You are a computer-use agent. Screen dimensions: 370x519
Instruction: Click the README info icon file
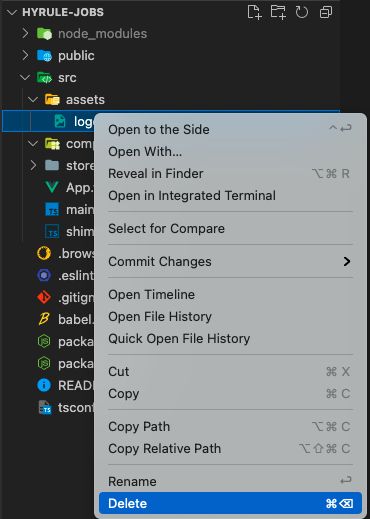click(44, 385)
